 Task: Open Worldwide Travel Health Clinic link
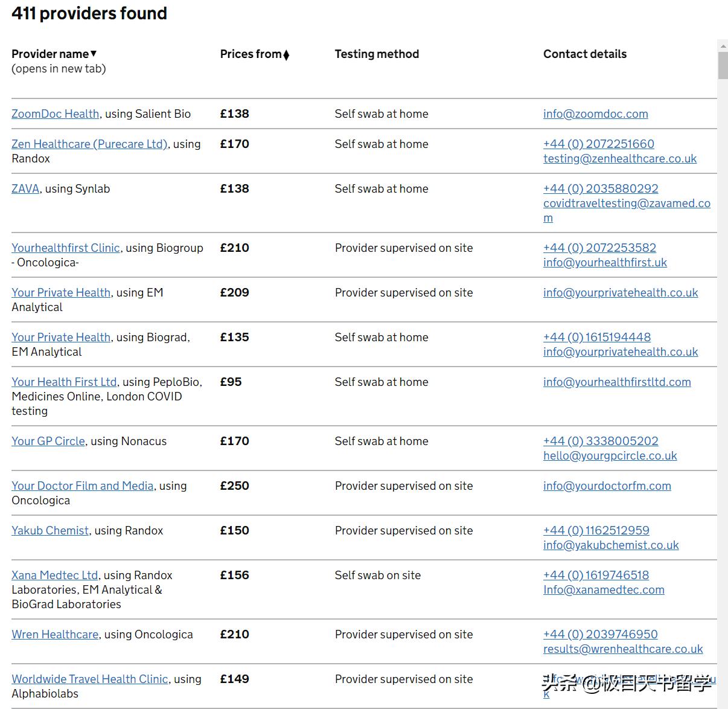pos(89,679)
